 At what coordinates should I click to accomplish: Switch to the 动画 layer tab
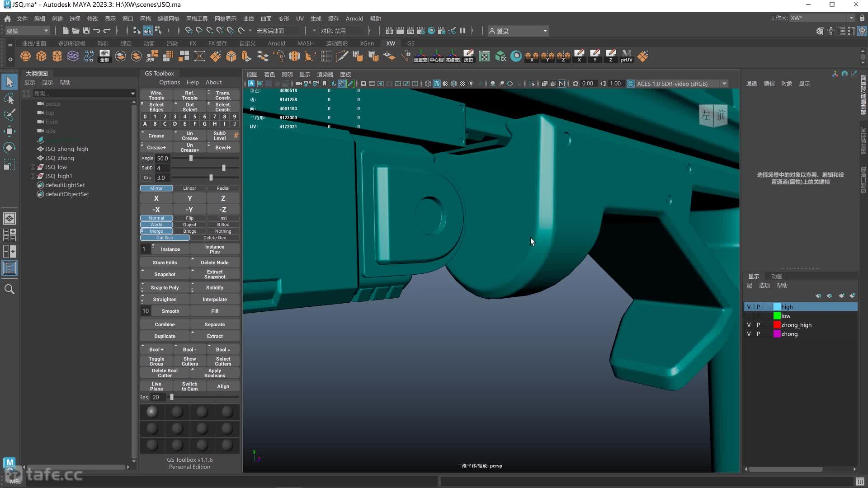(x=777, y=276)
